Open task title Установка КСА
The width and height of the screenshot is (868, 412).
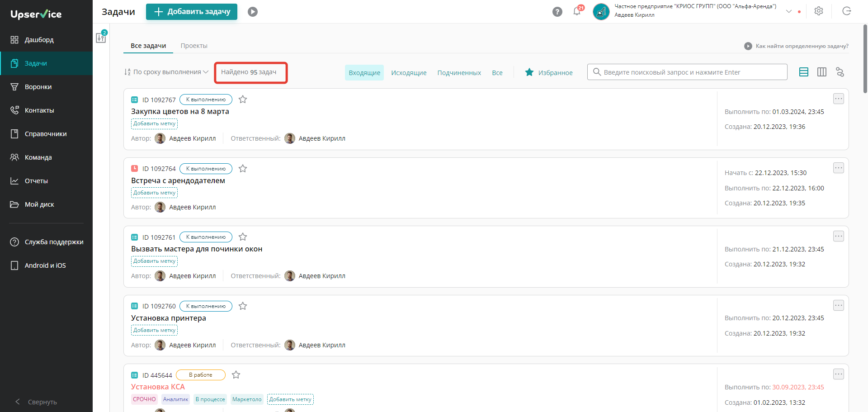tap(158, 387)
